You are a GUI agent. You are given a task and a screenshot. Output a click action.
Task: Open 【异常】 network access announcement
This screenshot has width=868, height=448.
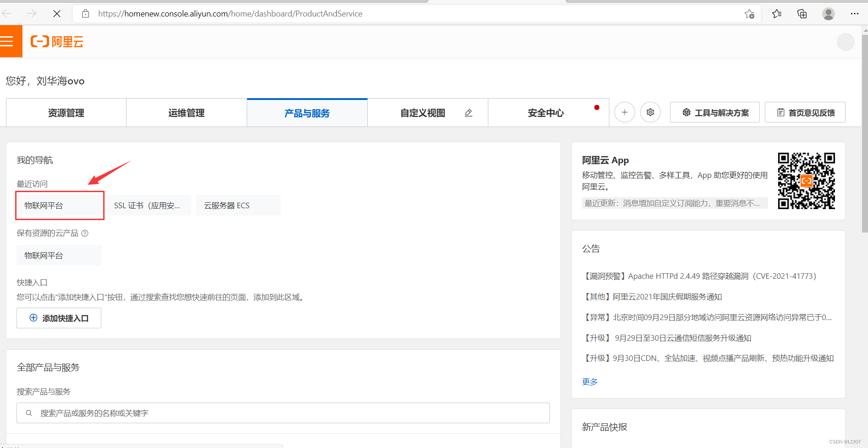(707, 317)
